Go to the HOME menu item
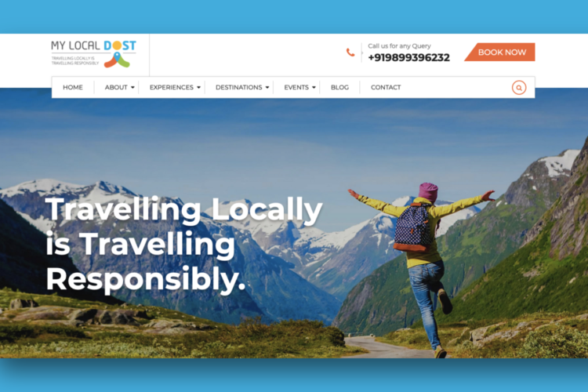 coord(73,87)
